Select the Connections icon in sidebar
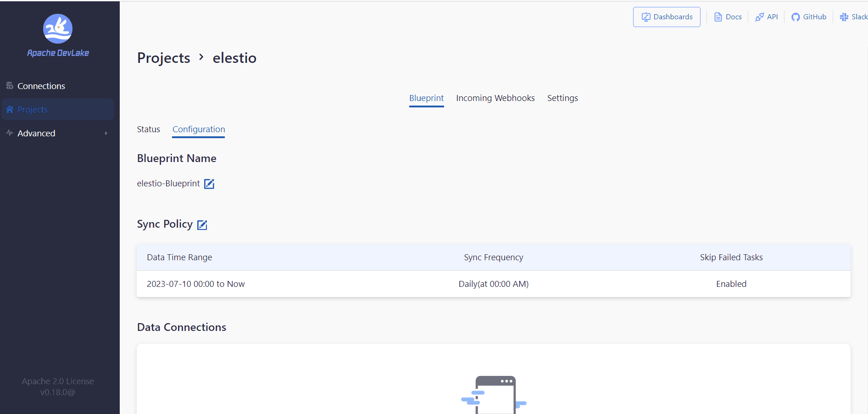This screenshot has height=414, width=868. [x=9, y=85]
